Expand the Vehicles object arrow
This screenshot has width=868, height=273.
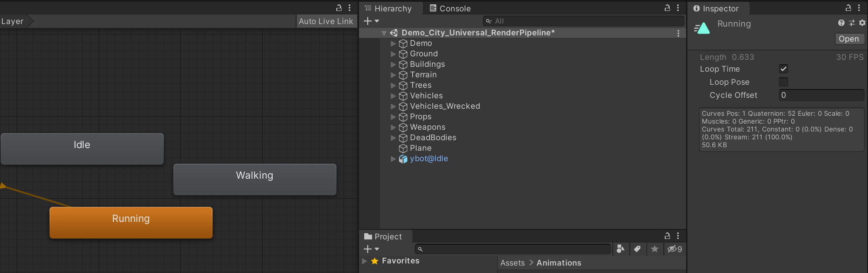(393, 96)
